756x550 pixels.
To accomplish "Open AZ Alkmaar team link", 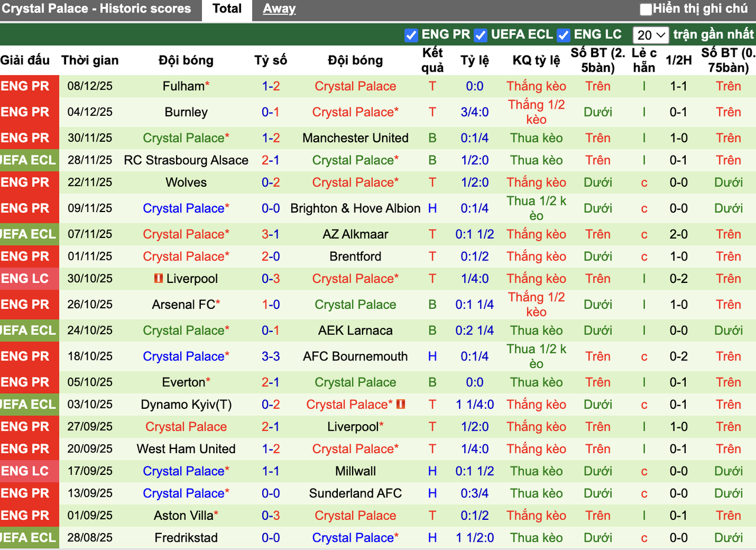I will click(356, 235).
